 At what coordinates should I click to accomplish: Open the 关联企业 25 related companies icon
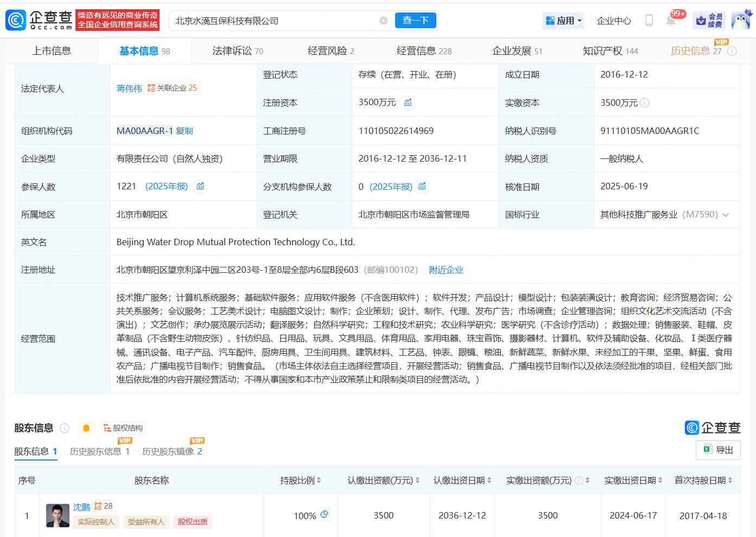[x=172, y=88]
